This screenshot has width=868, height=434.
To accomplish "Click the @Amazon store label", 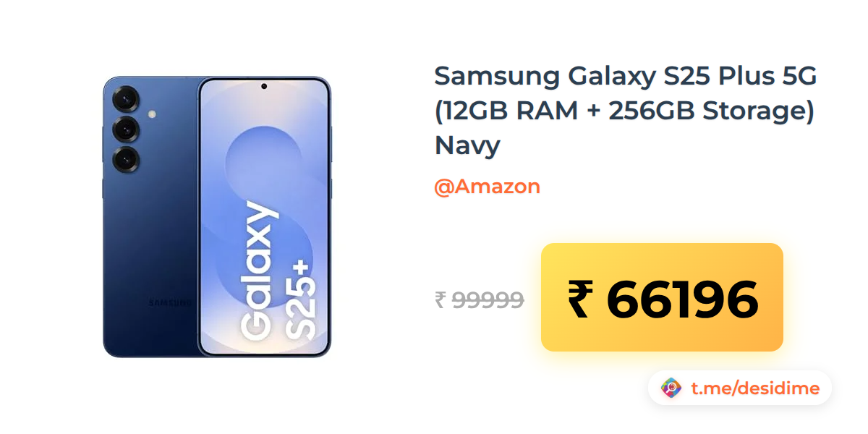I will click(x=487, y=187).
